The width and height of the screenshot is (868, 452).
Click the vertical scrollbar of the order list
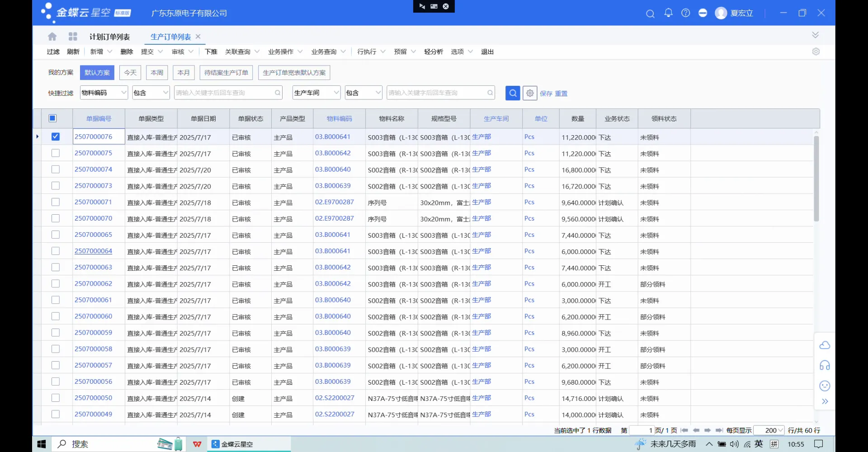816,179
